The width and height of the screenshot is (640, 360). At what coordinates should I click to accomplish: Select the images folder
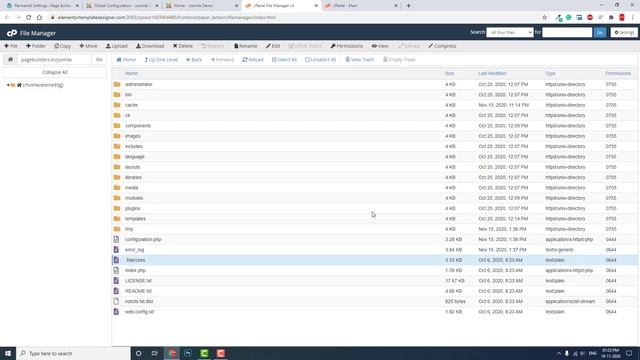[375, 136]
